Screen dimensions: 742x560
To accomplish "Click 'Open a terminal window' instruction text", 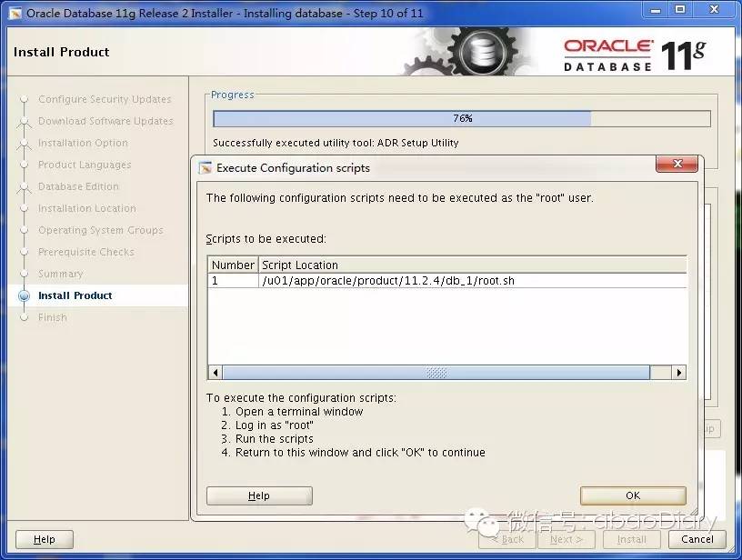I will click(299, 412).
